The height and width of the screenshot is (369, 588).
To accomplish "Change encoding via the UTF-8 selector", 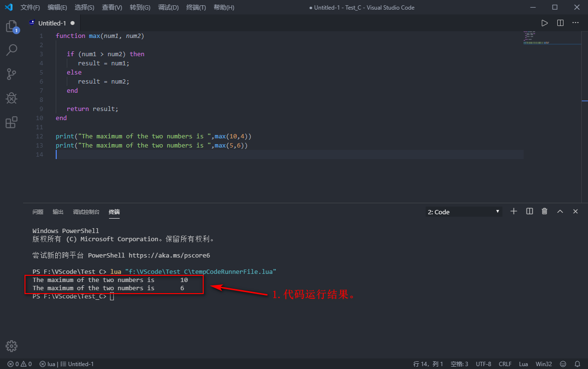I will pyautogui.click(x=484, y=364).
